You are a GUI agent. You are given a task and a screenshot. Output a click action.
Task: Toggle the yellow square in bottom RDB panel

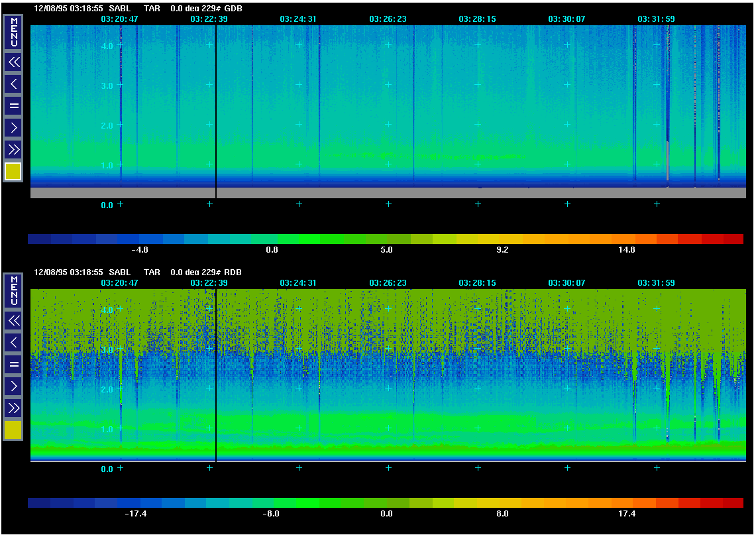[13, 430]
